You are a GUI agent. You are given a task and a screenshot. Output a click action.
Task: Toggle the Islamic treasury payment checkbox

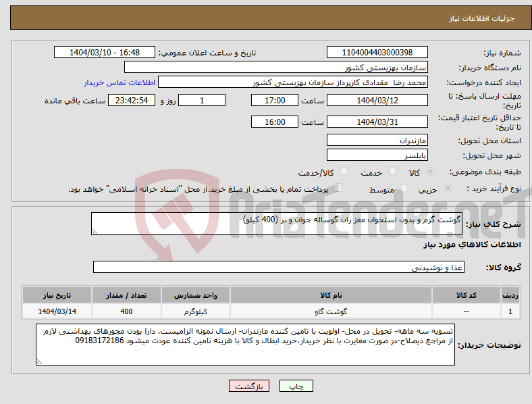click(338, 188)
